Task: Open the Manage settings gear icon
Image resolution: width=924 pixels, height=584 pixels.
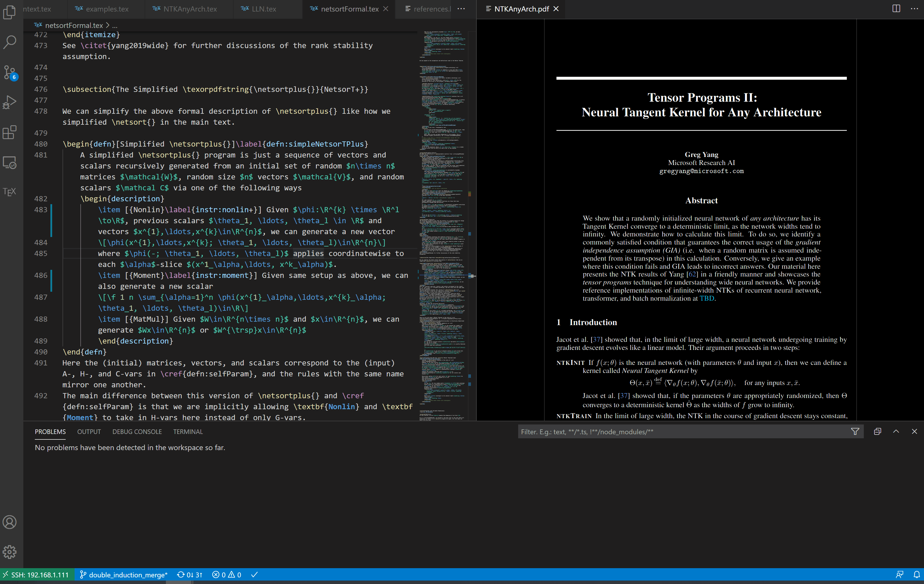Action: coord(10,552)
